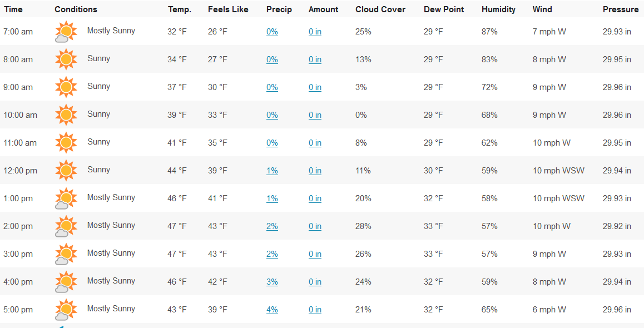
Task: Click the Sunny icon in 9:00 am row
Action: click(66, 87)
